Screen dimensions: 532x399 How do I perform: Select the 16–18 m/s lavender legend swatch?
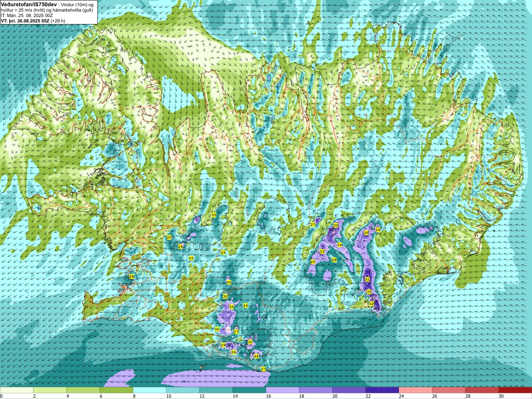(283, 390)
